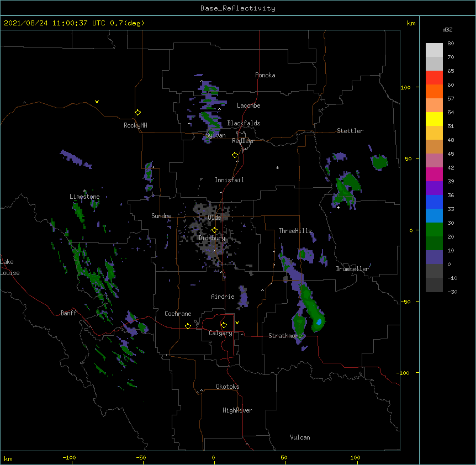This screenshot has width=476, height=465.
Task: Select the red 60-65 dBZ legend swatch
Action: click(434, 77)
